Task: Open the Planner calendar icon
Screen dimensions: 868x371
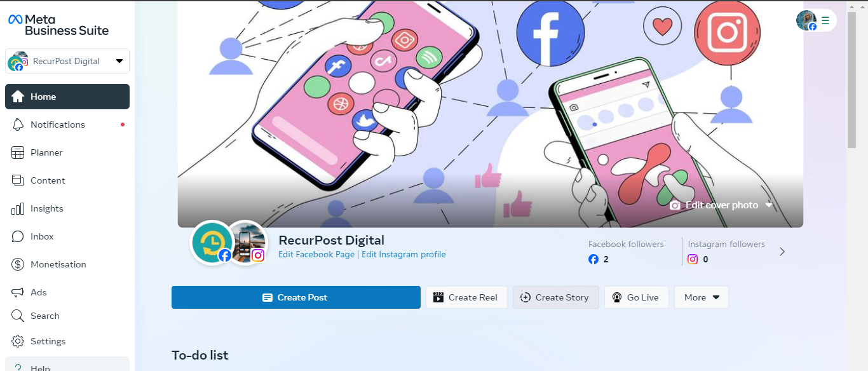Action: coord(18,152)
